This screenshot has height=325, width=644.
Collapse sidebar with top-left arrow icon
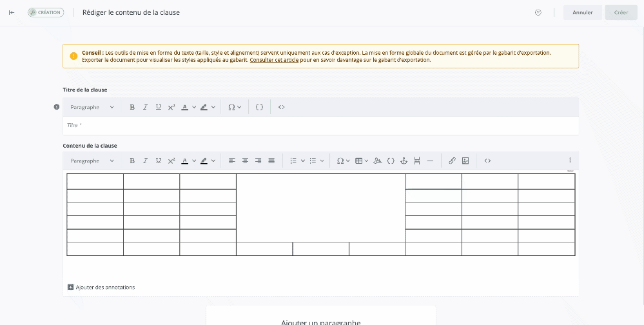click(x=12, y=12)
